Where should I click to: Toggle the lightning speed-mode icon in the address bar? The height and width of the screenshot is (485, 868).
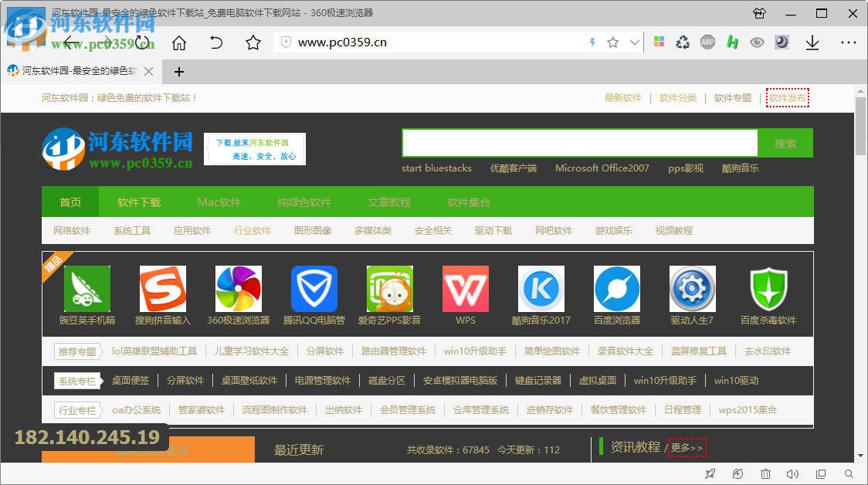point(592,42)
